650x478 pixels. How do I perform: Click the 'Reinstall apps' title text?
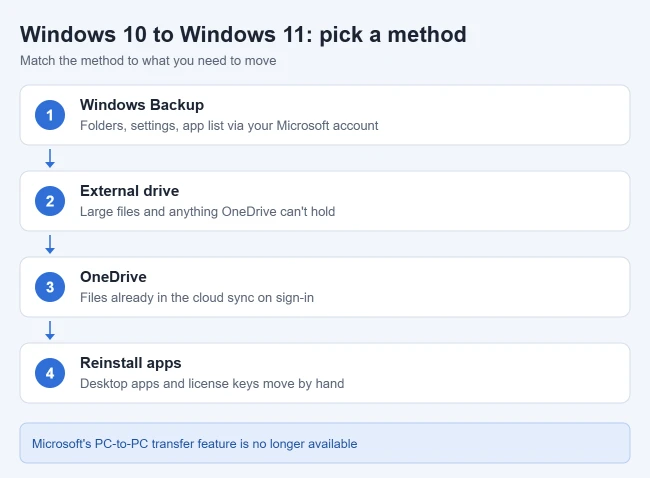[131, 363]
